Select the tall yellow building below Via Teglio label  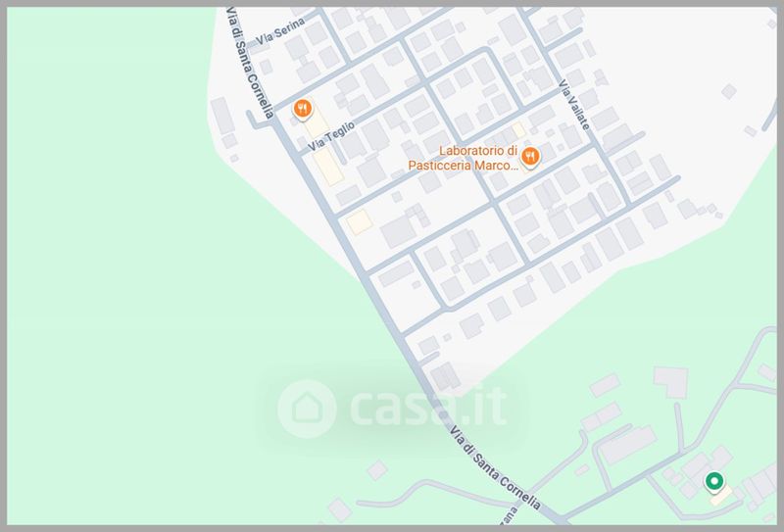[328, 167]
